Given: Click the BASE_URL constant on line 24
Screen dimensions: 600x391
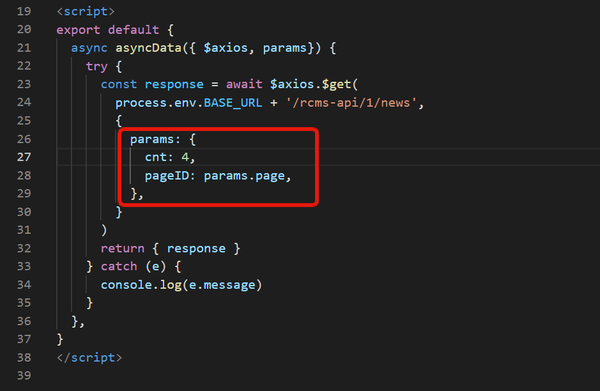Looking at the screenshot, I should click(233, 103).
